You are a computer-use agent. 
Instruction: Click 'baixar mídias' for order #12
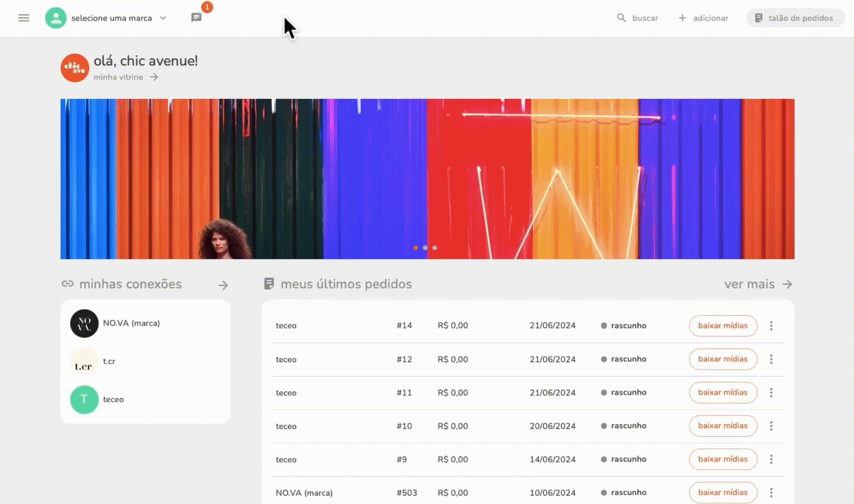(722, 359)
